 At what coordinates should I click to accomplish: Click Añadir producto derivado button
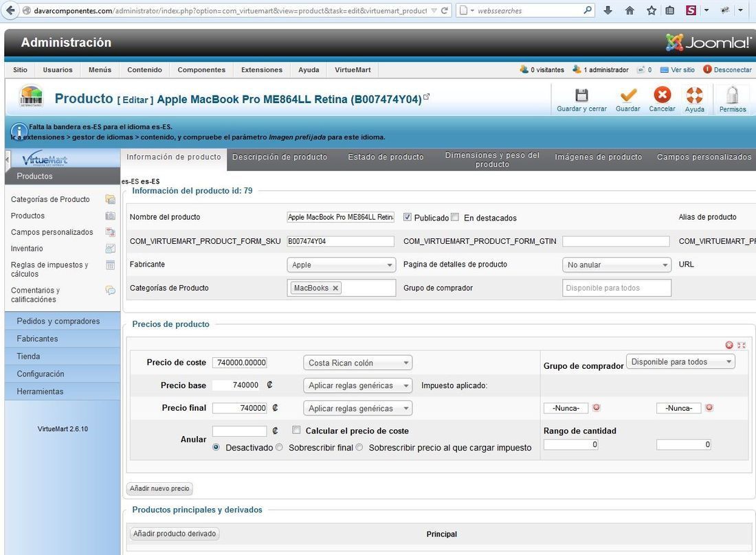tap(175, 534)
